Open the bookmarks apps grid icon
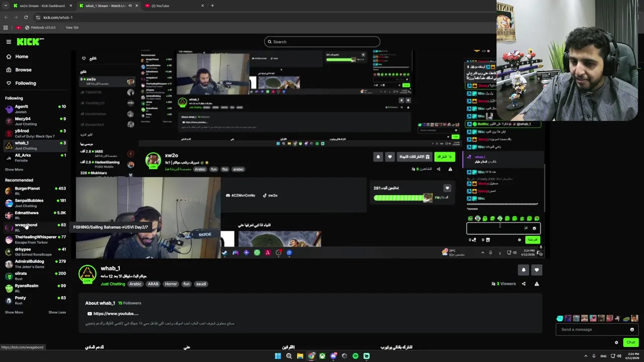This screenshot has width=644, height=362. click(x=6, y=28)
